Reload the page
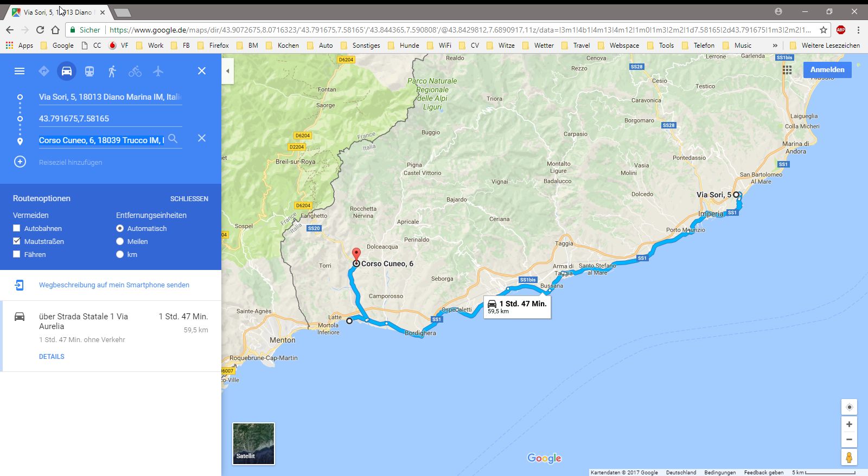The height and width of the screenshot is (476, 868). [x=40, y=30]
